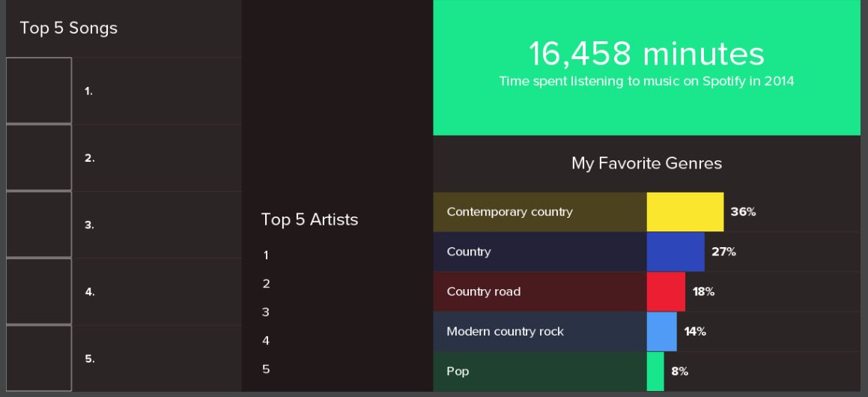Click the song 4 album thumbnail

(39, 291)
